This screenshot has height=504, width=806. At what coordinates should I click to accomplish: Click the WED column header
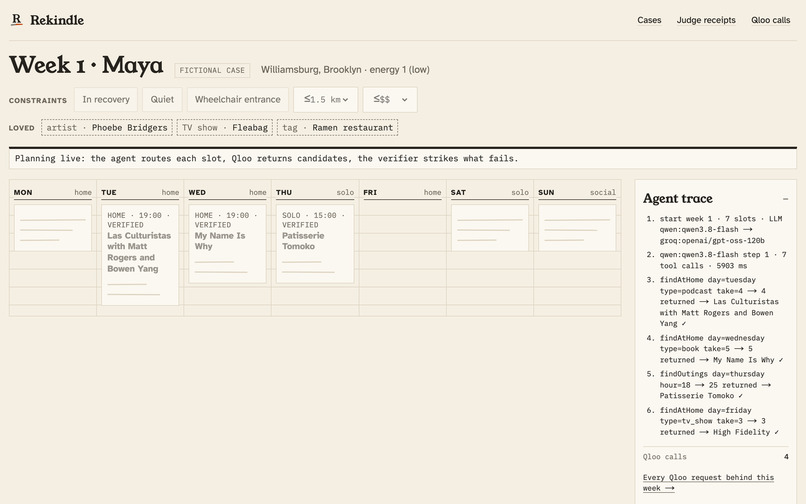(x=197, y=192)
